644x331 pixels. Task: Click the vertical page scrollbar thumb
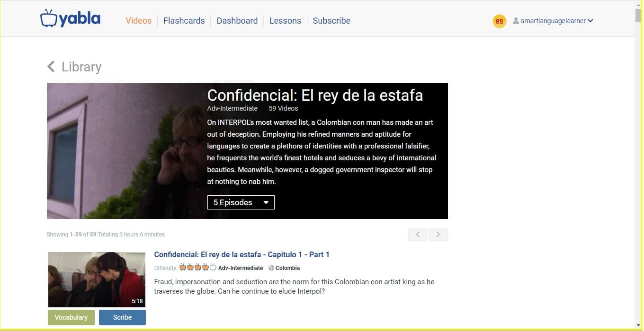(638, 15)
